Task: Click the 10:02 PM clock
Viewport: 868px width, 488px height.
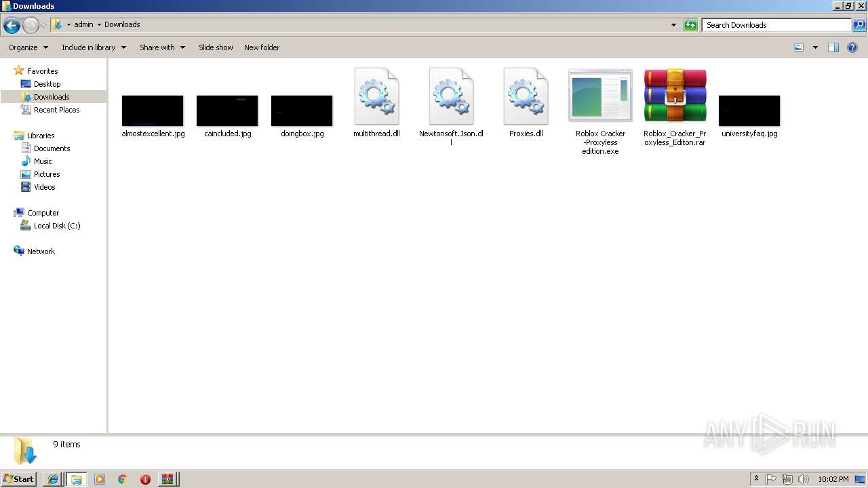Action: 833,479
